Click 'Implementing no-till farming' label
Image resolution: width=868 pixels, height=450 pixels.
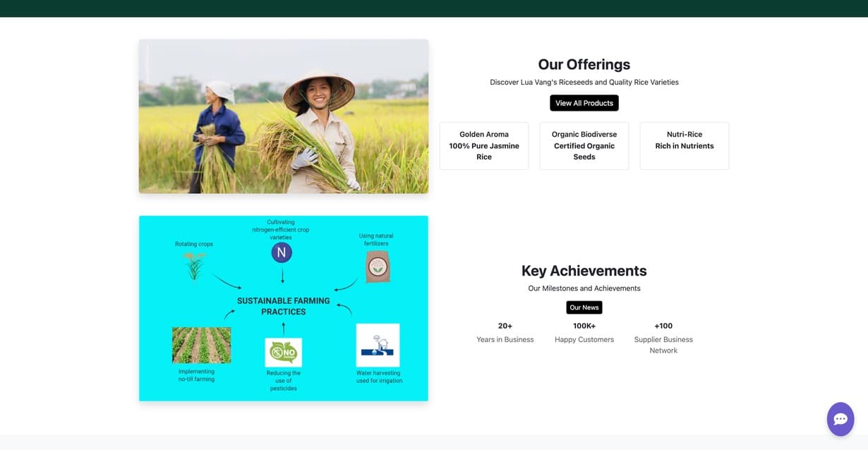click(196, 375)
